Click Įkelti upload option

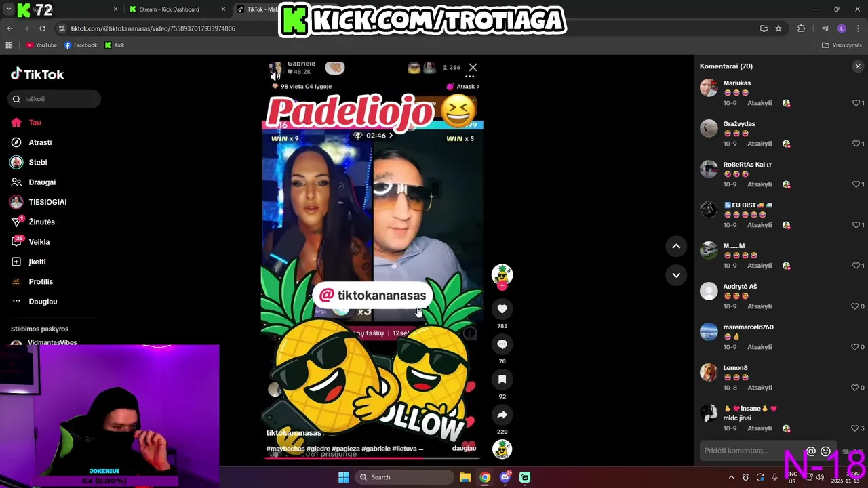tap(28, 262)
